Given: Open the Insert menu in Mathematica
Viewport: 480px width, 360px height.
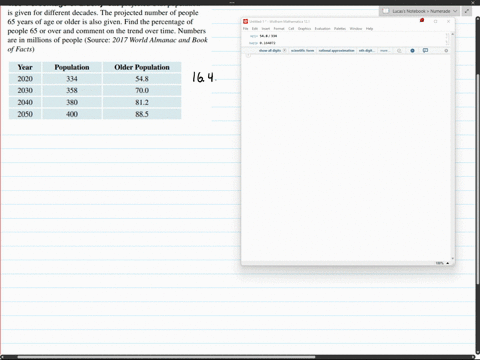Looking at the screenshot, I should [x=266, y=29].
